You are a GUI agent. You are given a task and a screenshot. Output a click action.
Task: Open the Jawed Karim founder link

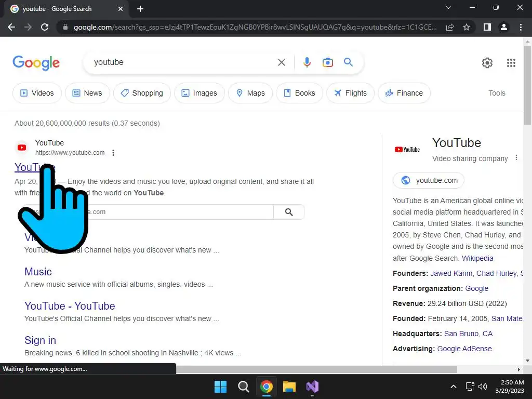point(451,273)
